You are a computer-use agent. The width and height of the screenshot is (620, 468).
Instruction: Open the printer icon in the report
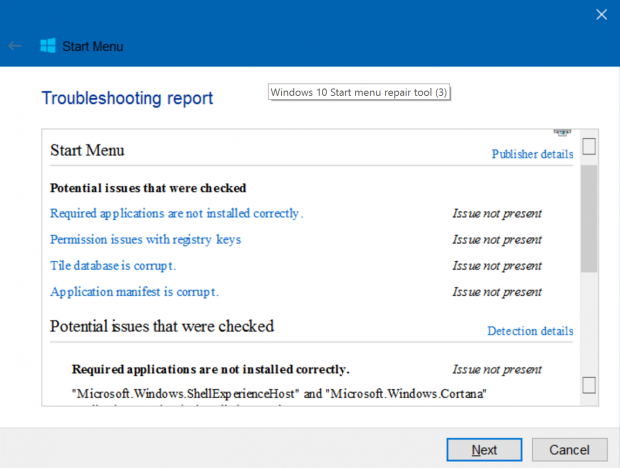click(x=562, y=132)
